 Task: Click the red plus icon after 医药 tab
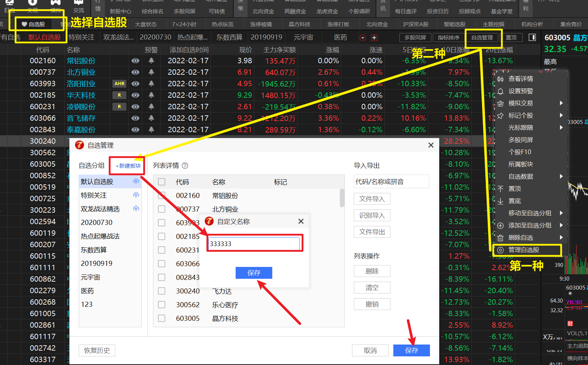[374, 38]
